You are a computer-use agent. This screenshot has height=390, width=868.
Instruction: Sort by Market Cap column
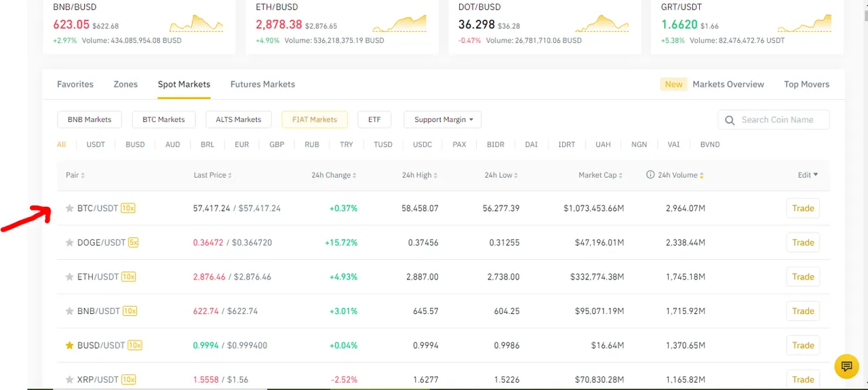point(600,175)
